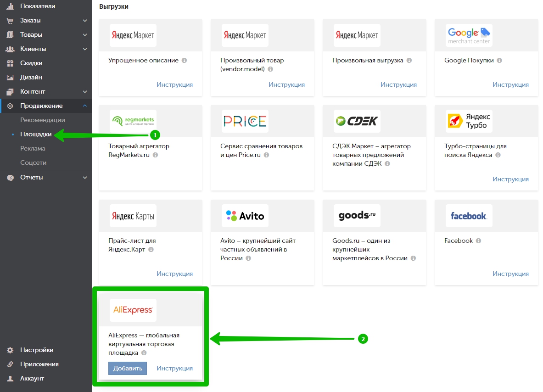Open Инструкция link for Яндекс Турбо
The height and width of the screenshot is (392, 543).
(x=510, y=179)
